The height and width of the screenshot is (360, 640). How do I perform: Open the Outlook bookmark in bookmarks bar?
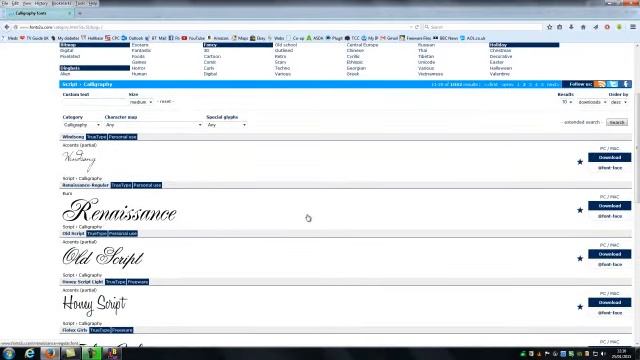click(133, 38)
